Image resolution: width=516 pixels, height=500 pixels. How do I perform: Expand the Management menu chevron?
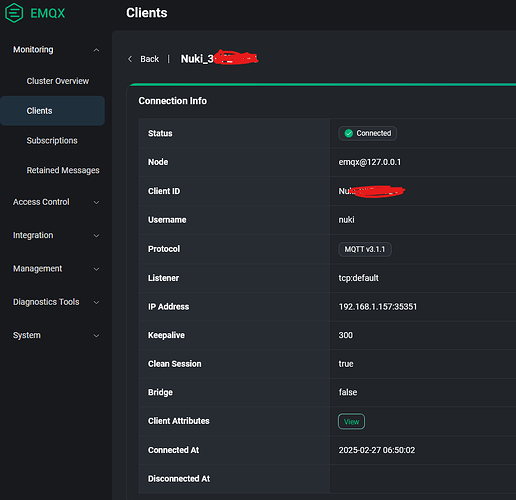pyautogui.click(x=96, y=269)
